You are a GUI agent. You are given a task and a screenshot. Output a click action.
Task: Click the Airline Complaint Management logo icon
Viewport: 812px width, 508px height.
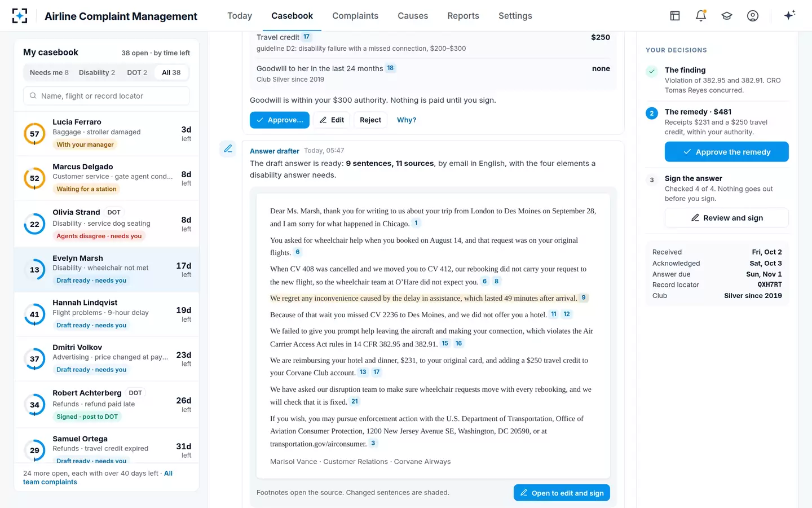(20, 16)
